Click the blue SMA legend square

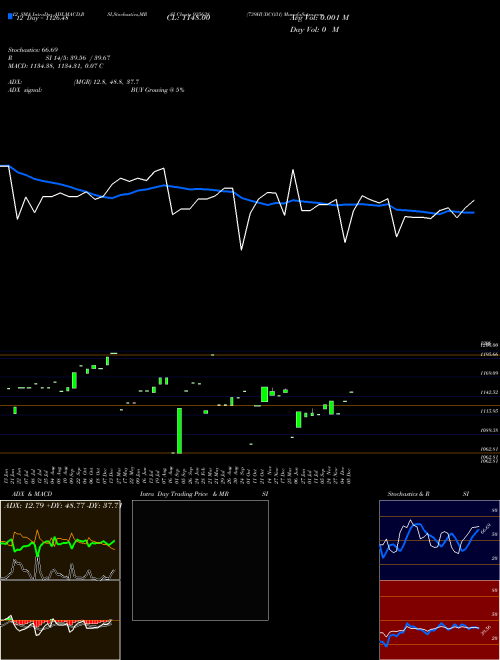click(x=10, y=16)
